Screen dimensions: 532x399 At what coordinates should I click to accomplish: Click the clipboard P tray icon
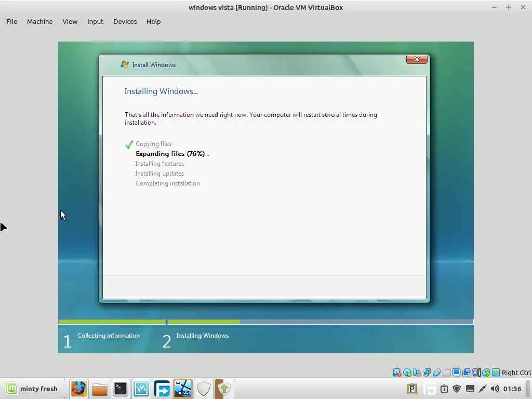click(x=412, y=389)
